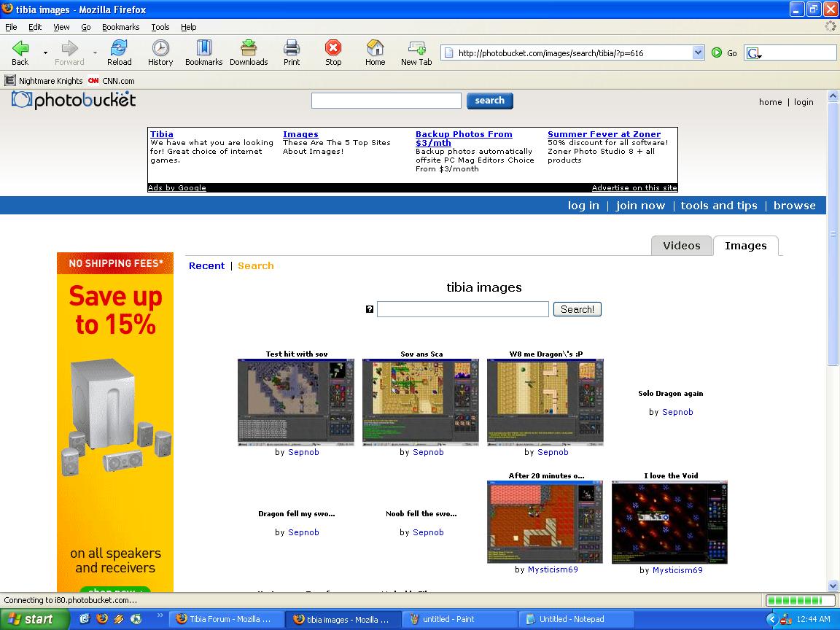
Task: Go to Home via house icon
Action: [375, 49]
